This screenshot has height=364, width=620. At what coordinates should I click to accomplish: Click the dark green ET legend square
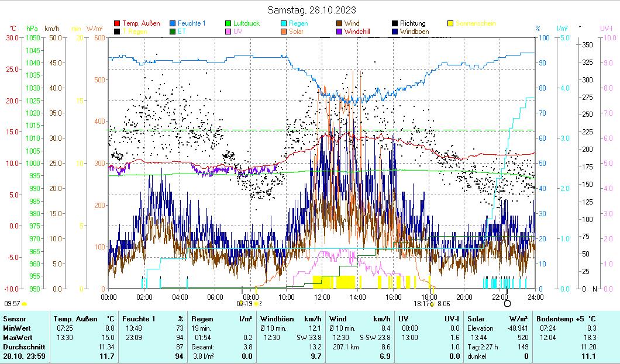[173, 32]
